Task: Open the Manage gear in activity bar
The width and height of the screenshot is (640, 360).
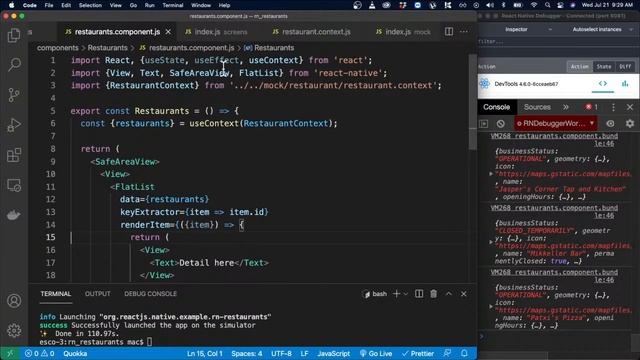Action: (14, 330)
